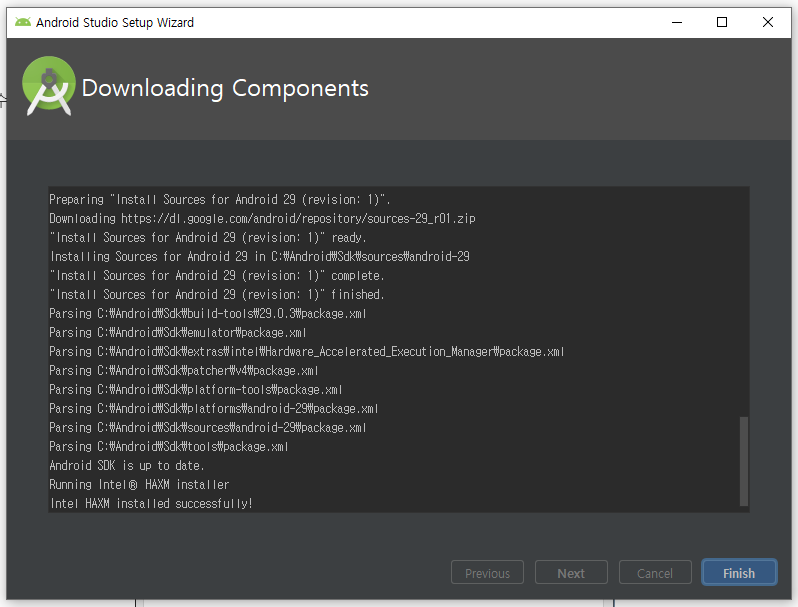Click the 'Downloading Components' heading
This screenshot has height=607, width=798.
coord(225,88)
